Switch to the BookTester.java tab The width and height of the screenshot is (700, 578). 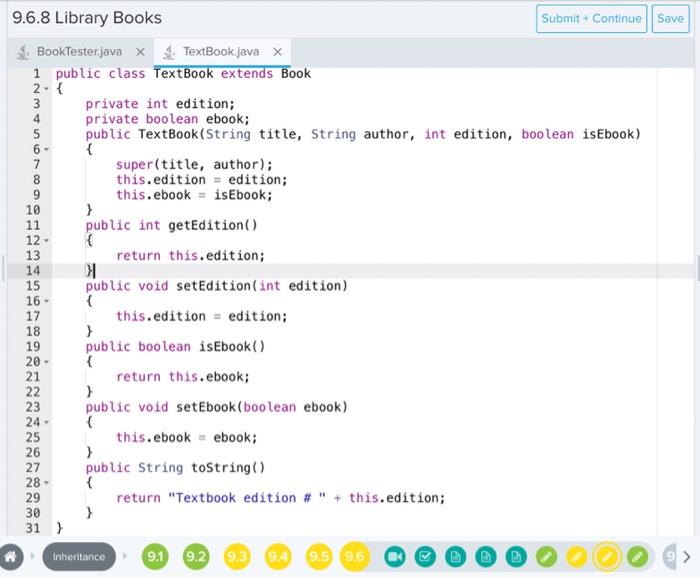point(79,52)
